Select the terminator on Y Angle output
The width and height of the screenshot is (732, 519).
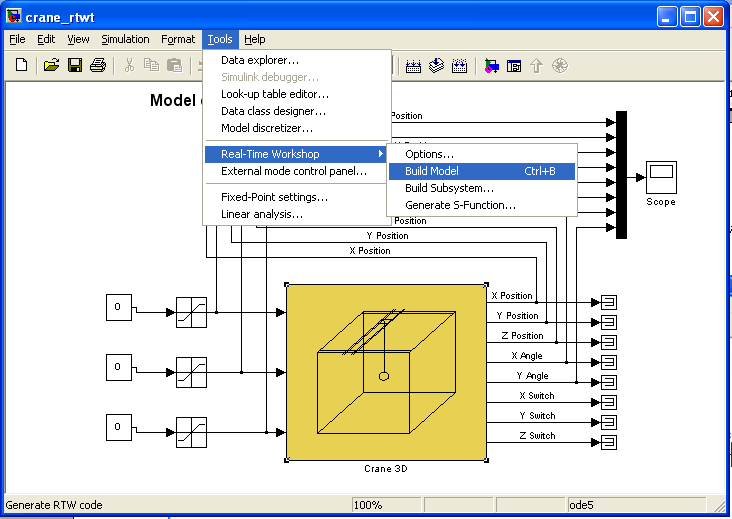609,383
